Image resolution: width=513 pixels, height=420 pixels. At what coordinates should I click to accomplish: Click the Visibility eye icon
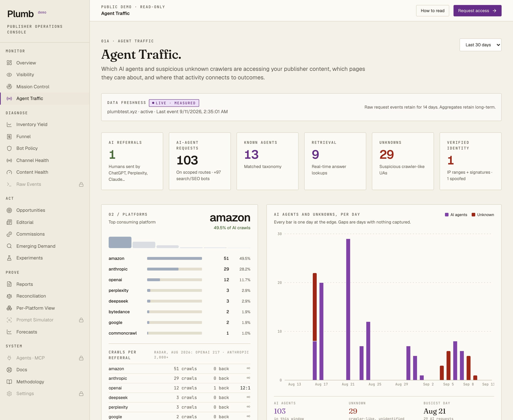tap(9, 75)
